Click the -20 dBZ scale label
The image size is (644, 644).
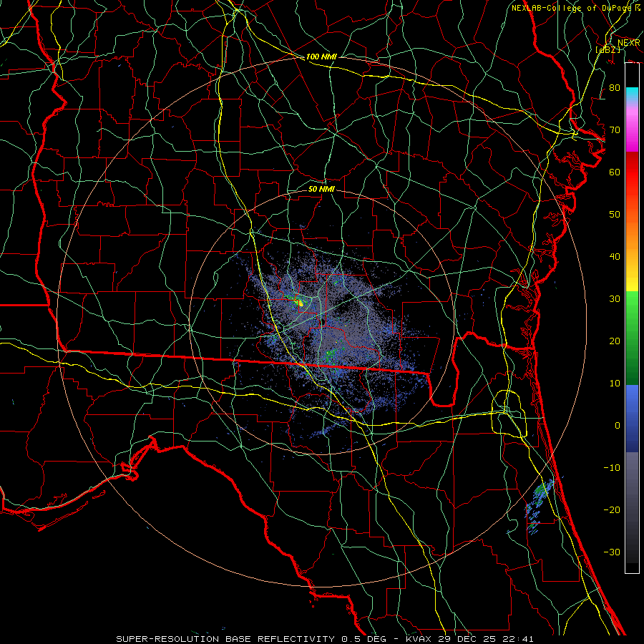pos(612,510)
